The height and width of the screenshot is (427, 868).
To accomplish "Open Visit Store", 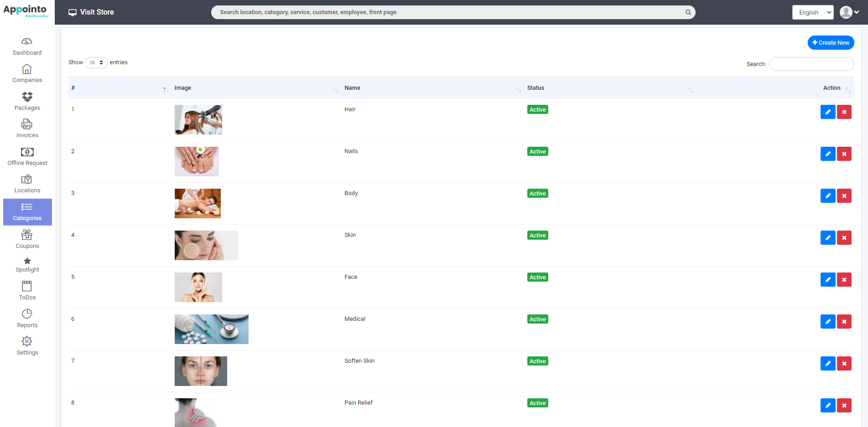I will (91, 12).
